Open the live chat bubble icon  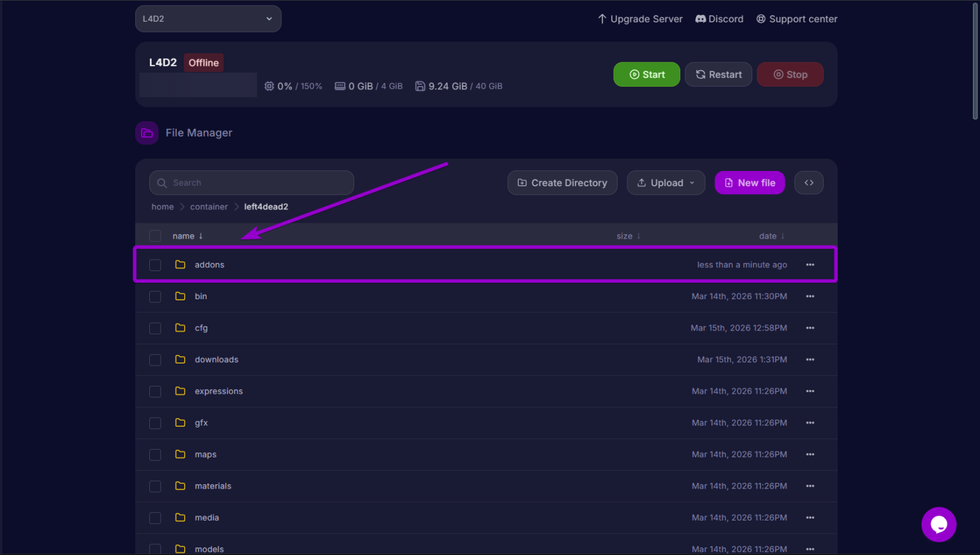[939, 524]
